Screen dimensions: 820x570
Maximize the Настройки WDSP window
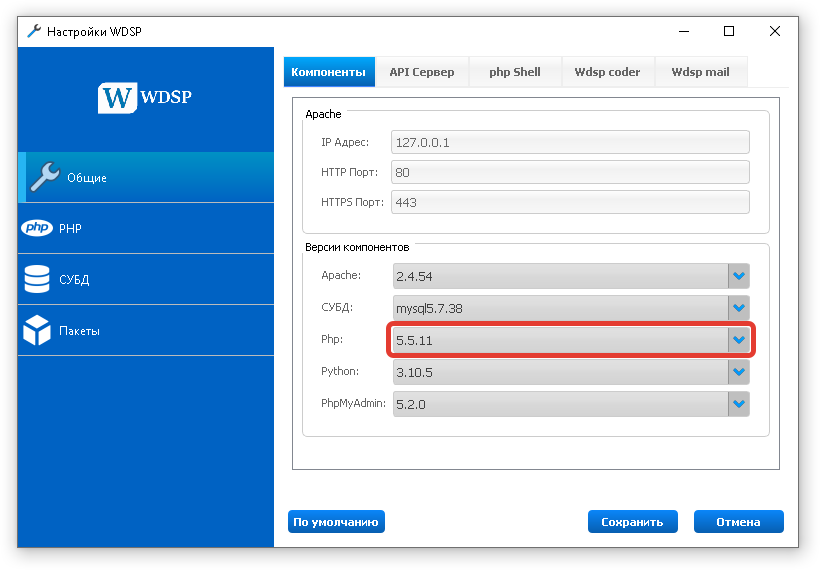point(729,31)
